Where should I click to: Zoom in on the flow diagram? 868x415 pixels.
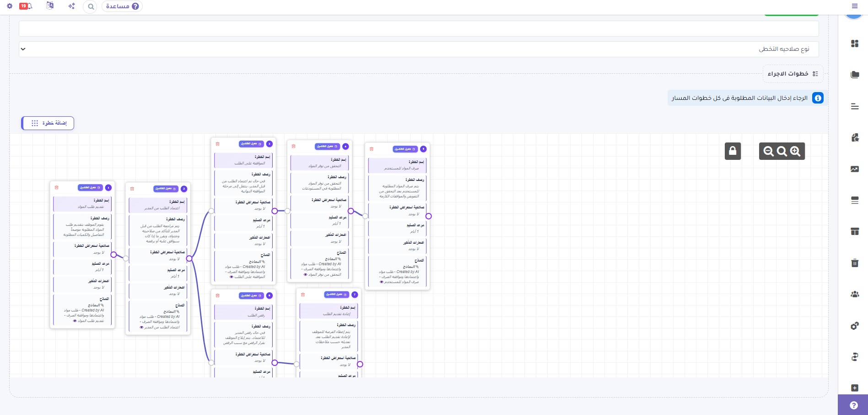(x=795, y=151)
